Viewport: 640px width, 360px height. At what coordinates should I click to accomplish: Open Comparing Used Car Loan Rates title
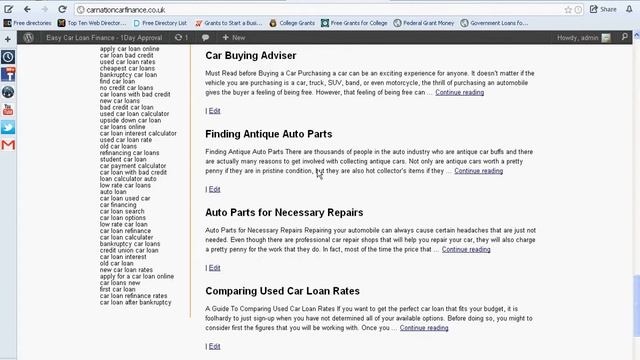282,291
